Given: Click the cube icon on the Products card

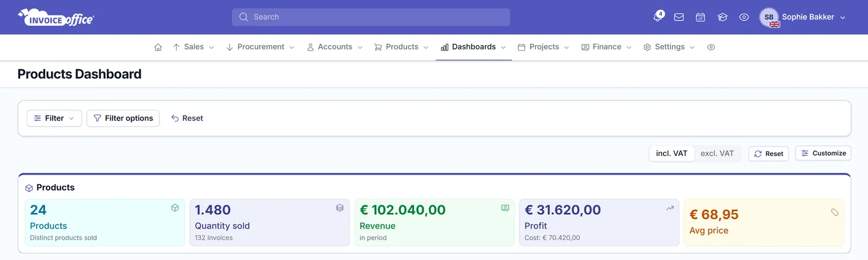Looking at the screenshot, I should (175, 208).
